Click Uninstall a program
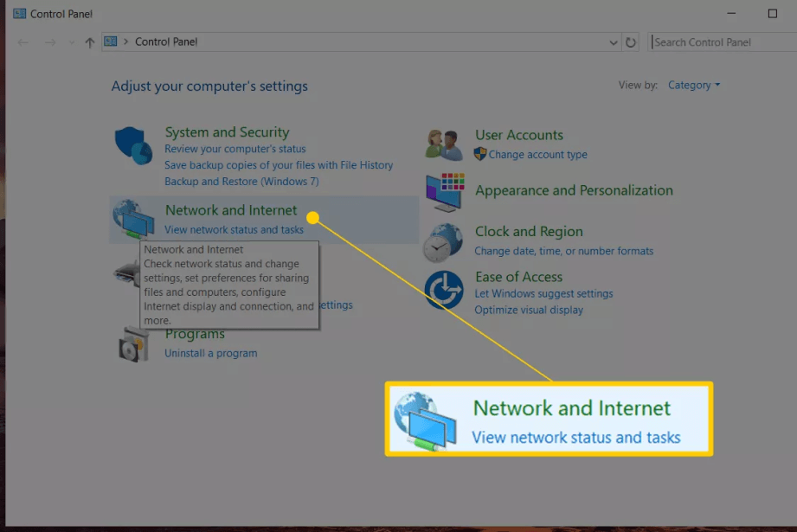Screen dimensions: 797x532 tap(211, 353)
